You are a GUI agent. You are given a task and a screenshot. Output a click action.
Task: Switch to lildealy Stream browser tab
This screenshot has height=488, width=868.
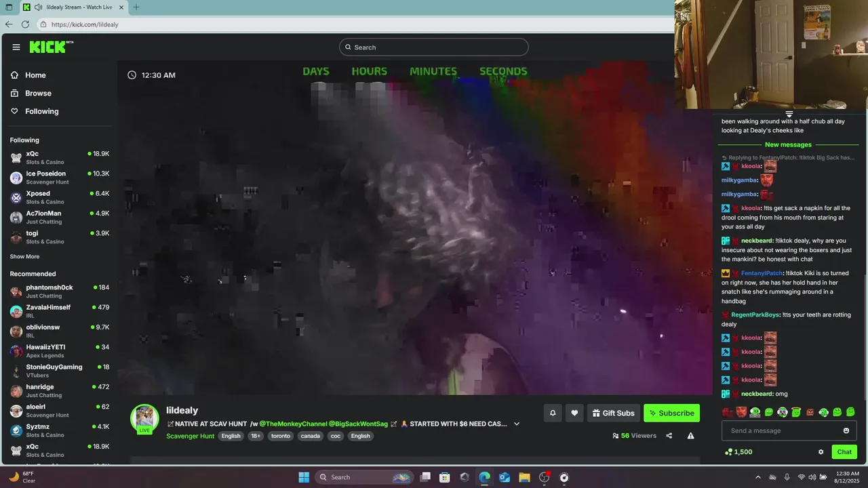click(75, 7)
